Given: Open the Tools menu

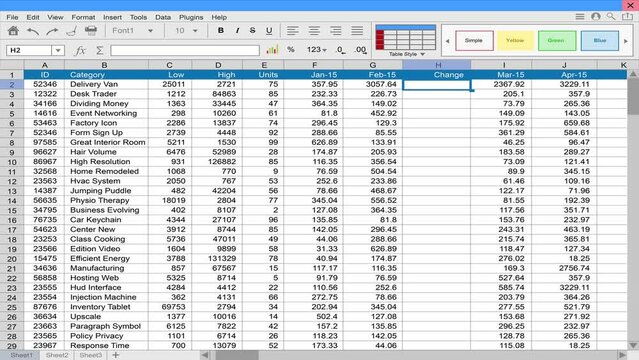Looking at the screenshot, I should point(139,17).
